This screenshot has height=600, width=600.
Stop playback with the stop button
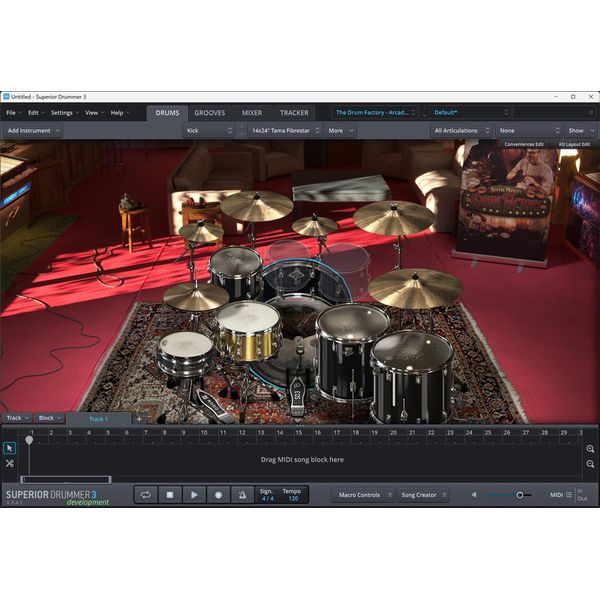coord(170,495)
